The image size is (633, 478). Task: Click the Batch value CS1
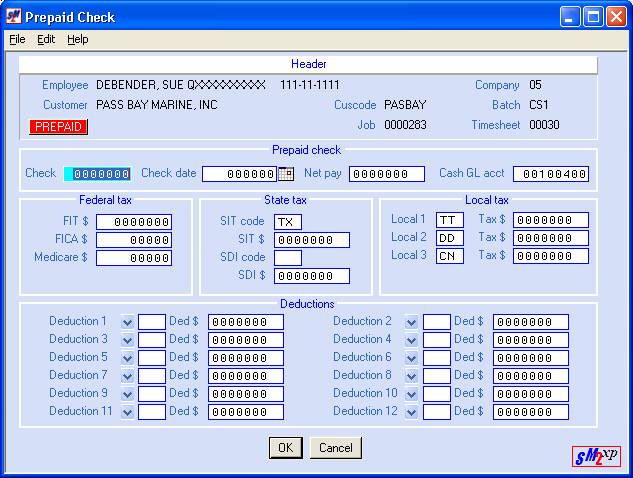(x=539, y=105)
